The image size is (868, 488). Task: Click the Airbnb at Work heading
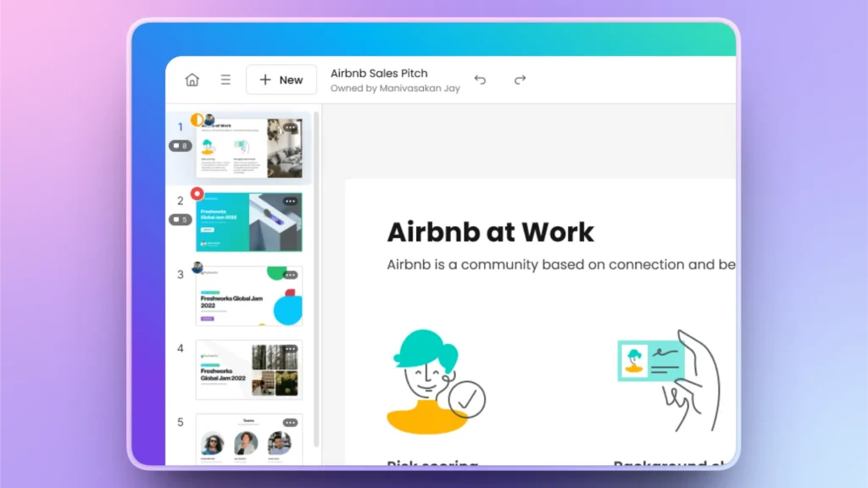[x=491, y=232]
